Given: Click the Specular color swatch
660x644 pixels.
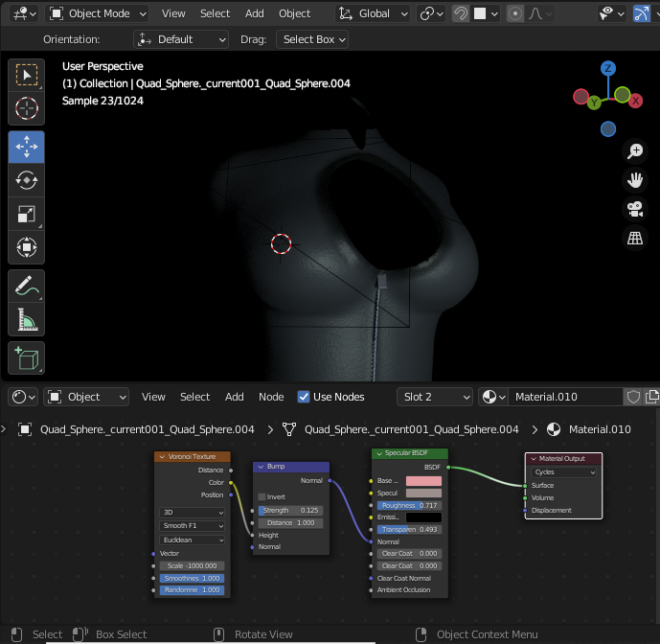Looking at the screenshot, I should point(423,494).
